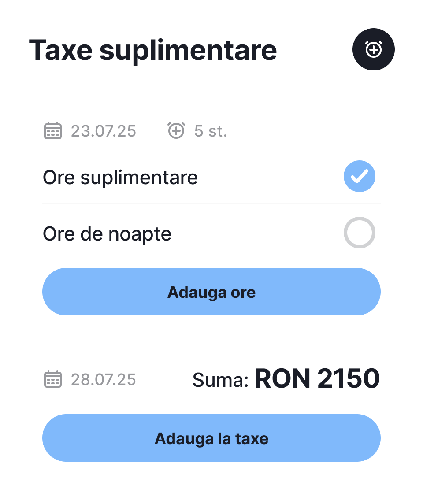Enable the Ore de noapte empty circle
The height and width of the screenshot is (504, 423).
[359, 233]
